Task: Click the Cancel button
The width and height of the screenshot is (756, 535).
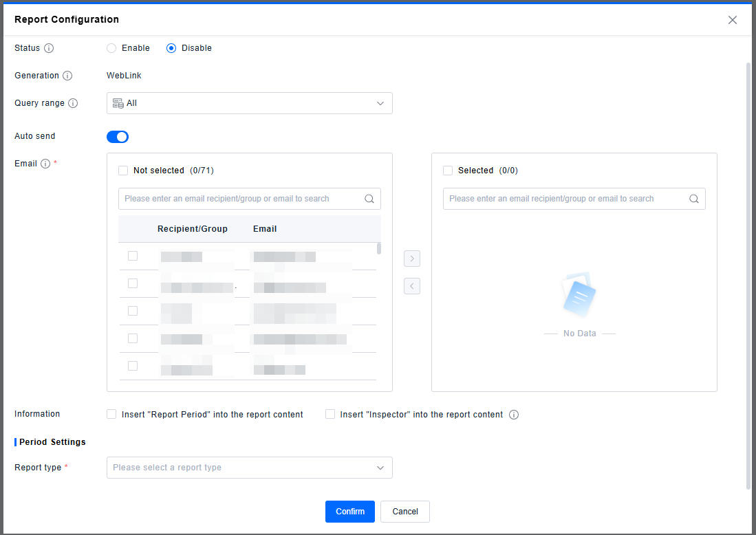Action: (x=405, y=512)
